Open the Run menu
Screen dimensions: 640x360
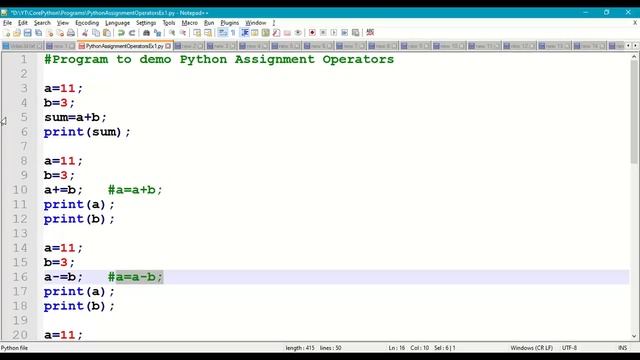pyautogui.click(x=209, y=23)
